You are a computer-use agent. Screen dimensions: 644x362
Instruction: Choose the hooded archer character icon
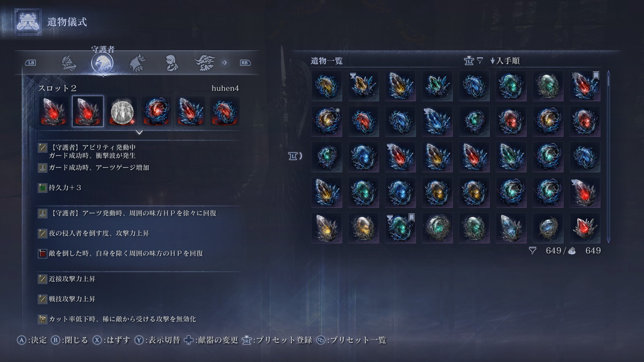click(137, 63)
